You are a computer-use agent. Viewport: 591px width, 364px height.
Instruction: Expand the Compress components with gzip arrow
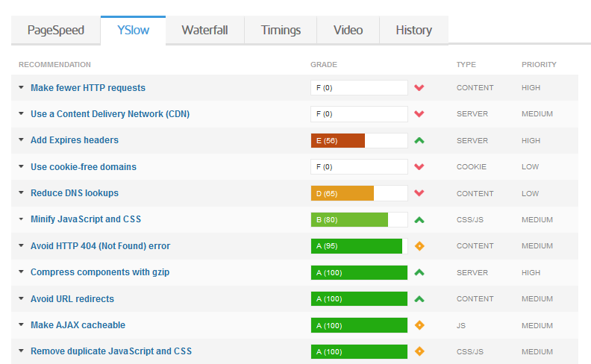pos(21,272)
